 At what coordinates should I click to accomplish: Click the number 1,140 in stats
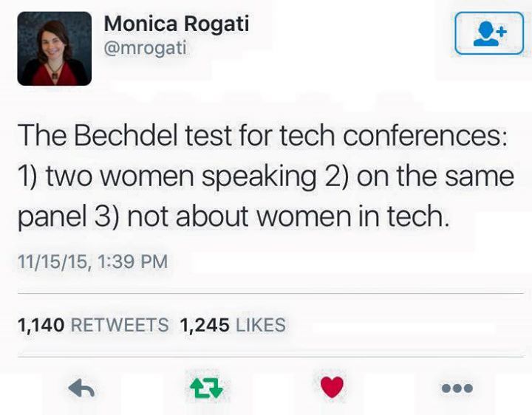point(41,324)
